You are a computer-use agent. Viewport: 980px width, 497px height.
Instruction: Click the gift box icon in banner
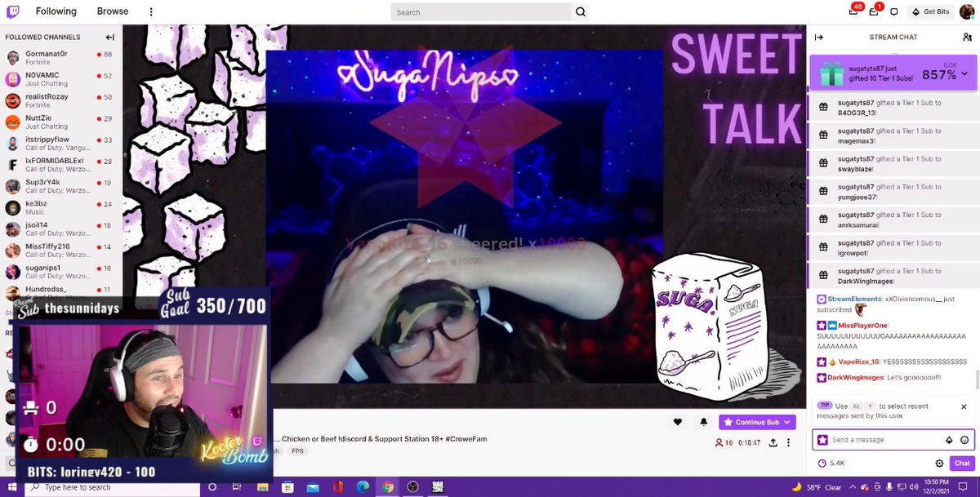(831, 74)
